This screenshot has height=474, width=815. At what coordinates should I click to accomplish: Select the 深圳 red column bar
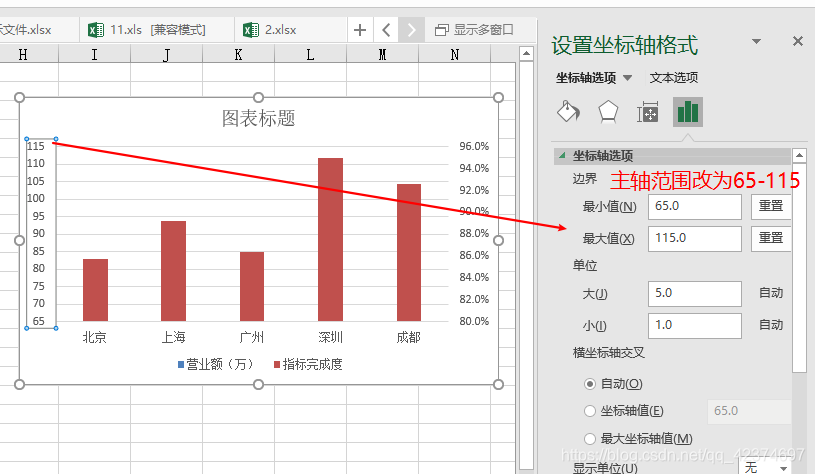point(331,240)
